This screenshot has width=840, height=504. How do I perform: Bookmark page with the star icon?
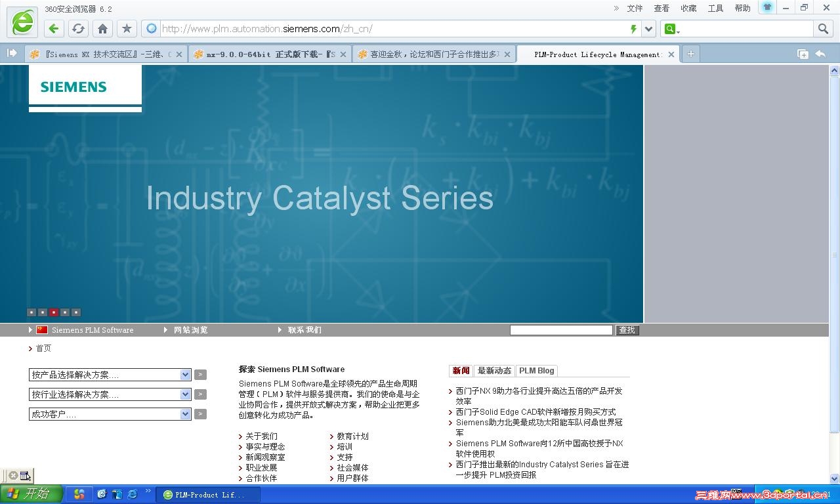pyautogui.click(x=127, y=28)
